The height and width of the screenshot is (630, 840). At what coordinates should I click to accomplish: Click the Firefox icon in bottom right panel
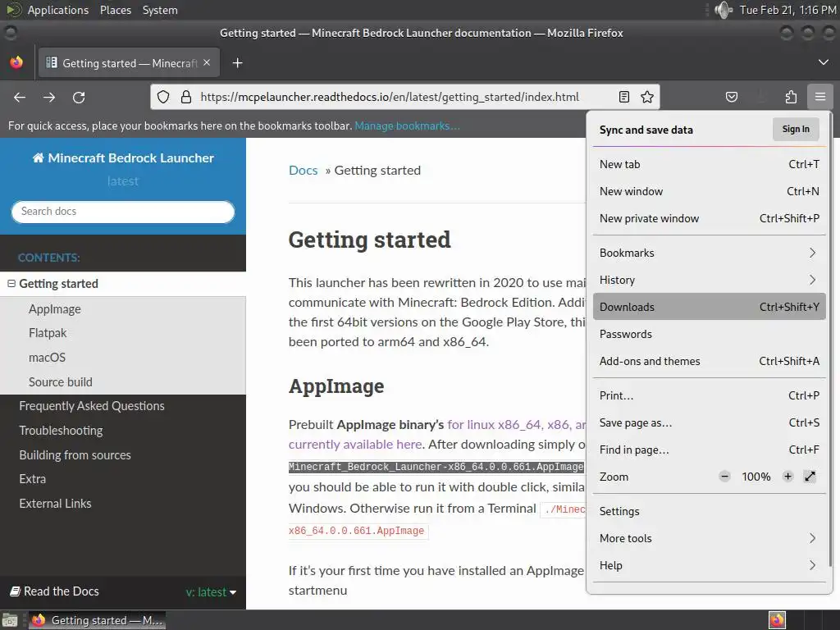(777, 620)
